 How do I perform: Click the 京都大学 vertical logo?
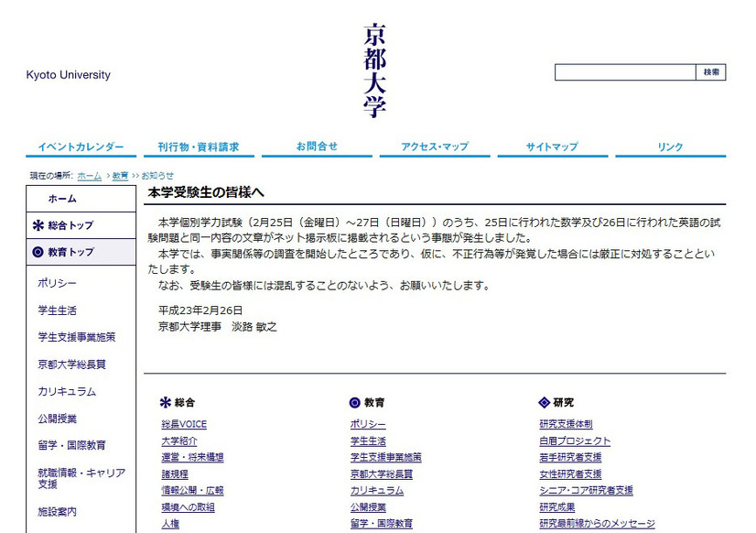[374, 71]
